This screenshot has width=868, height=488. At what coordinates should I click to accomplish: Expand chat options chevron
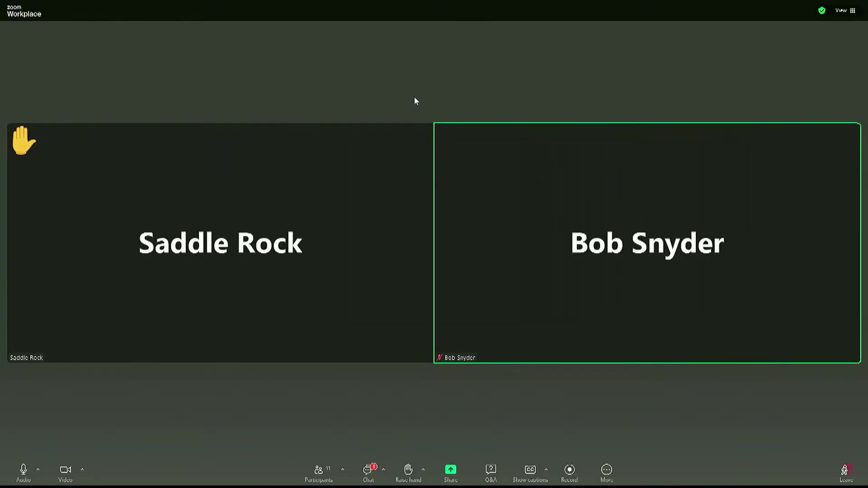383,469
